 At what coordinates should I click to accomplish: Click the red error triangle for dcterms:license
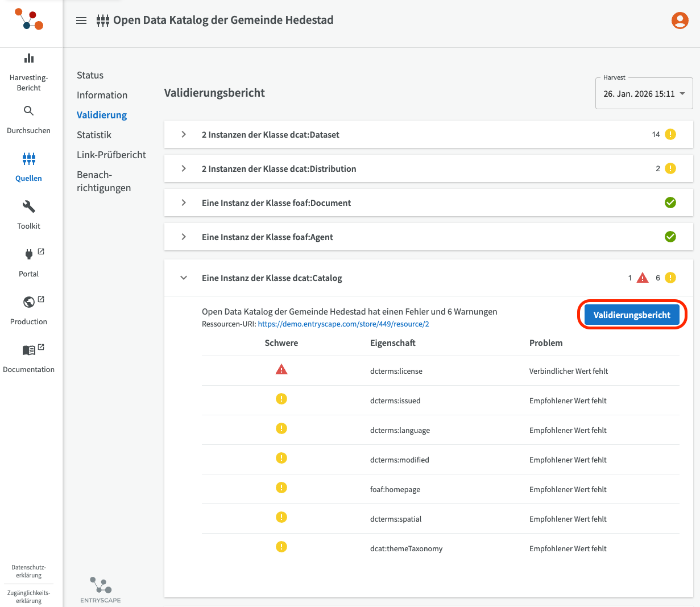click(281, 370)
